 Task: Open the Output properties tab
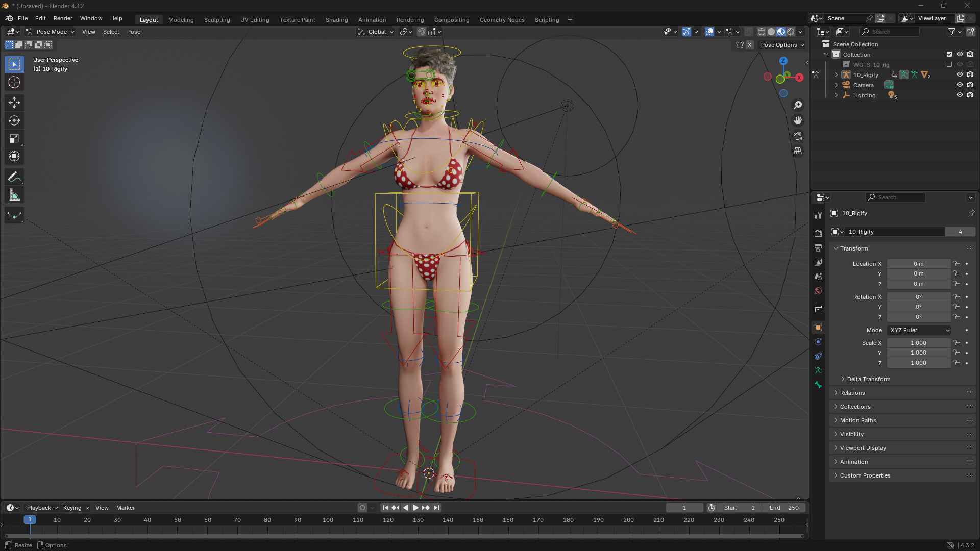click(x=818, y=247)
